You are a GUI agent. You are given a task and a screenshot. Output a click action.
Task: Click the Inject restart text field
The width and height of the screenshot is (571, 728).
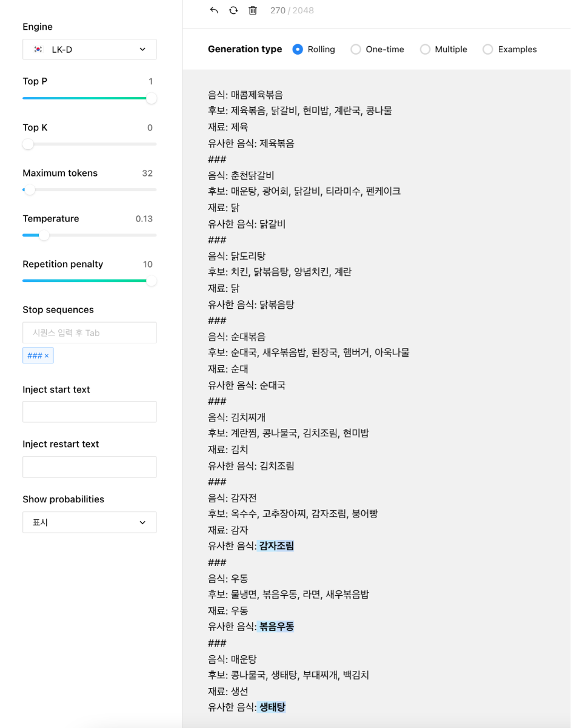(x=90, y=467)
